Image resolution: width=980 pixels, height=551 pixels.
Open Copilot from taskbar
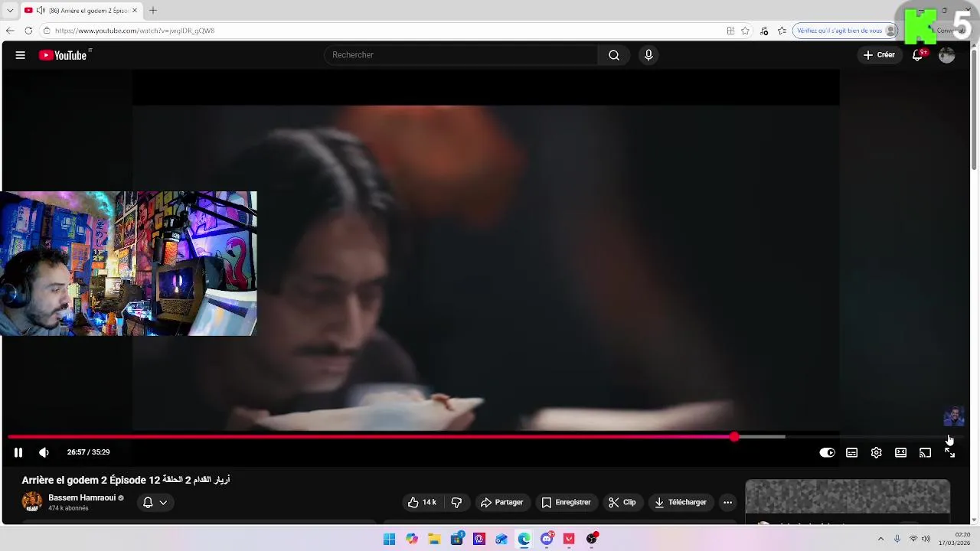tap(412, 539)
